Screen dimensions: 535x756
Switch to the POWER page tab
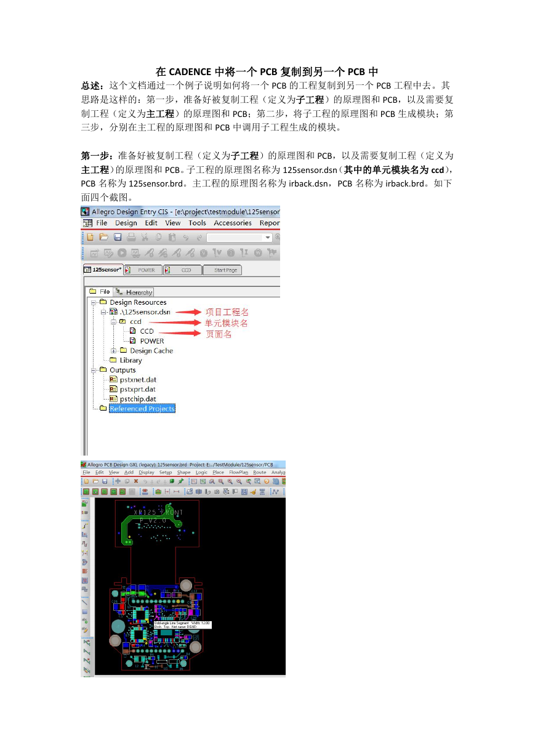[x=143, y=270]
